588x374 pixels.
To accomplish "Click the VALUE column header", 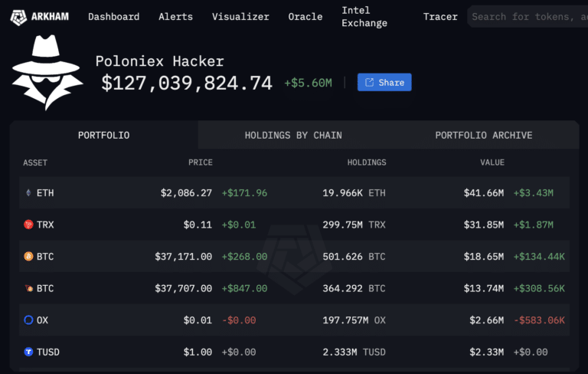I will click(x=492, y=162).
